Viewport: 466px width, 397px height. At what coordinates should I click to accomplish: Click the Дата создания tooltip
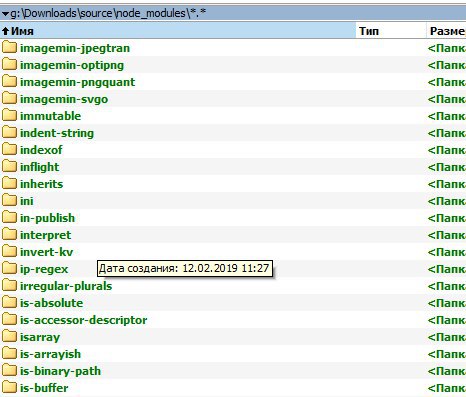(185, 268)
